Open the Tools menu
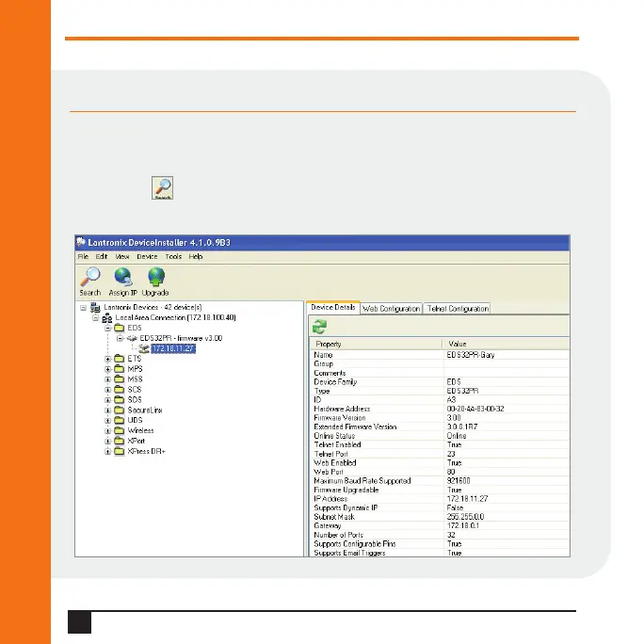644x644 pixels. coord(173,257)
